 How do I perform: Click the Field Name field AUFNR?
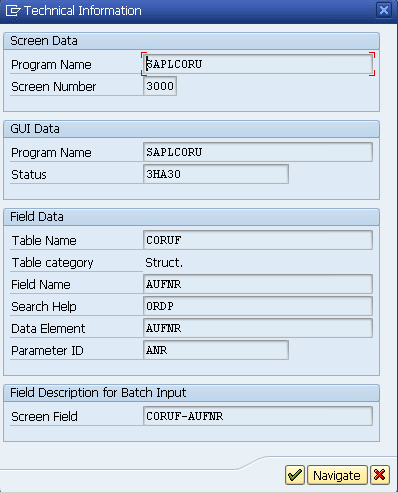pyautogui.click(x=258, y=284)
